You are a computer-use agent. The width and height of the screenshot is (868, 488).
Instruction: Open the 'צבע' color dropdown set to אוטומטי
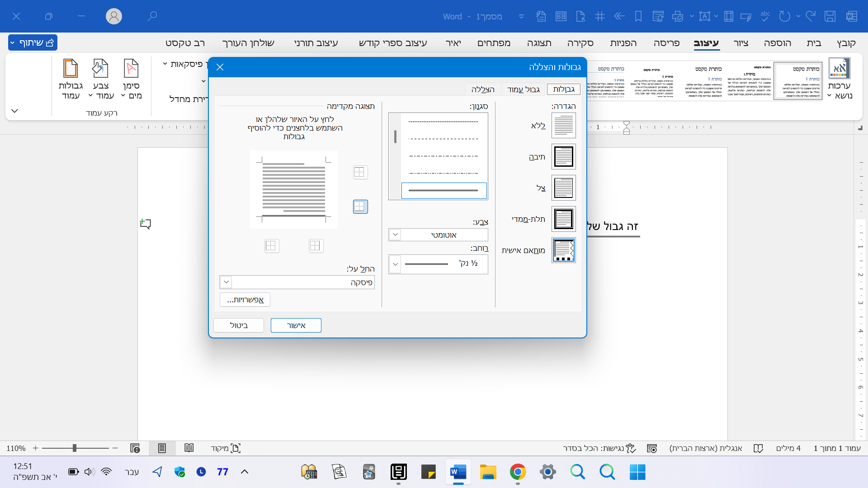pyautogui.click(x=438, y=235)
